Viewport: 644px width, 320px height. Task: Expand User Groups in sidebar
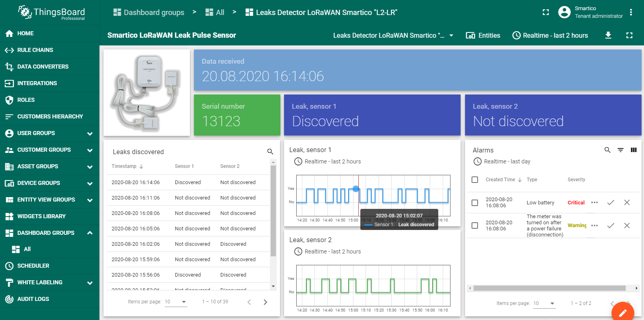[90, 133]
